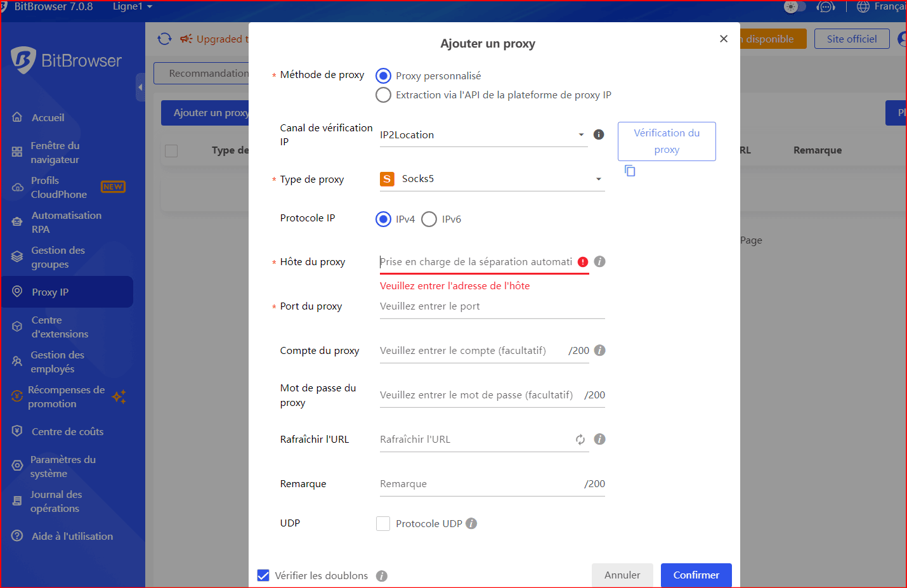
Task: Click the Protocole UDP help icon
Action: [471, 523]
